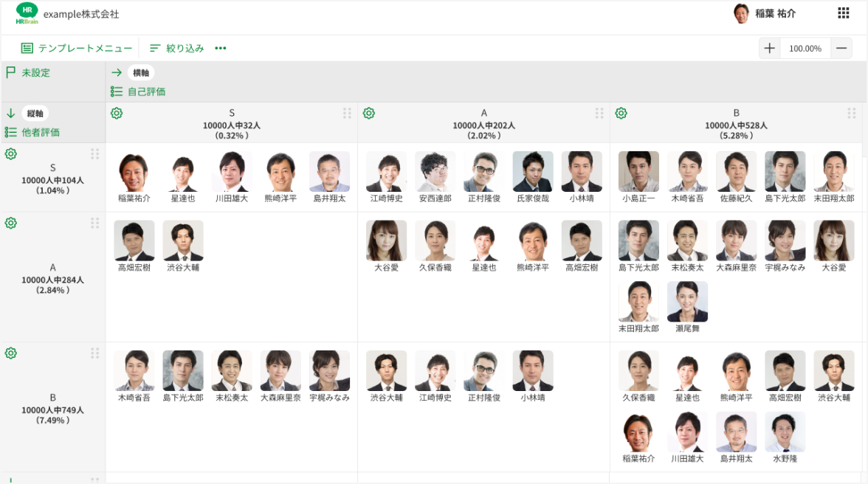Click column A count 10000人中202人
The width and height of the screenshot is (868, 484).
[484, 125]
